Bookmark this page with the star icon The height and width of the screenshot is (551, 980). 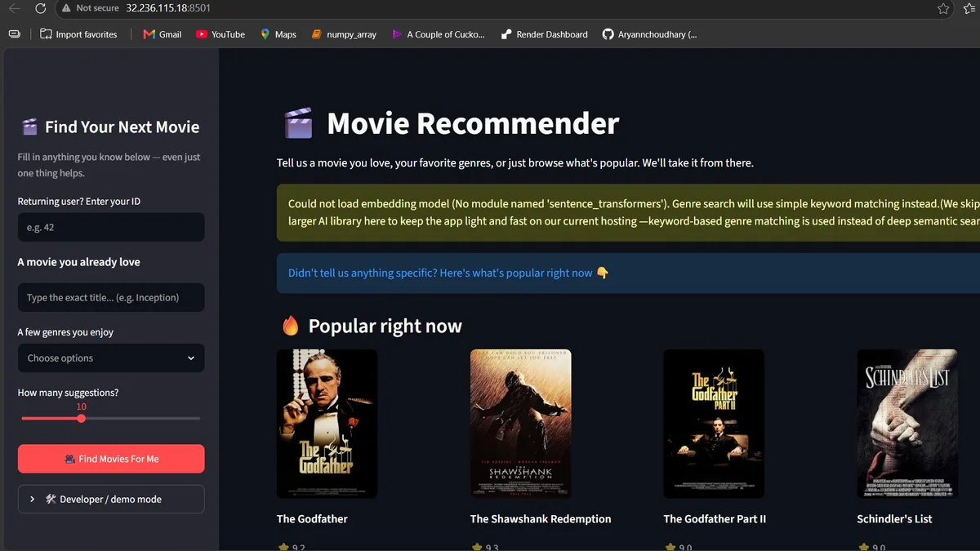(x=943, y=8)
